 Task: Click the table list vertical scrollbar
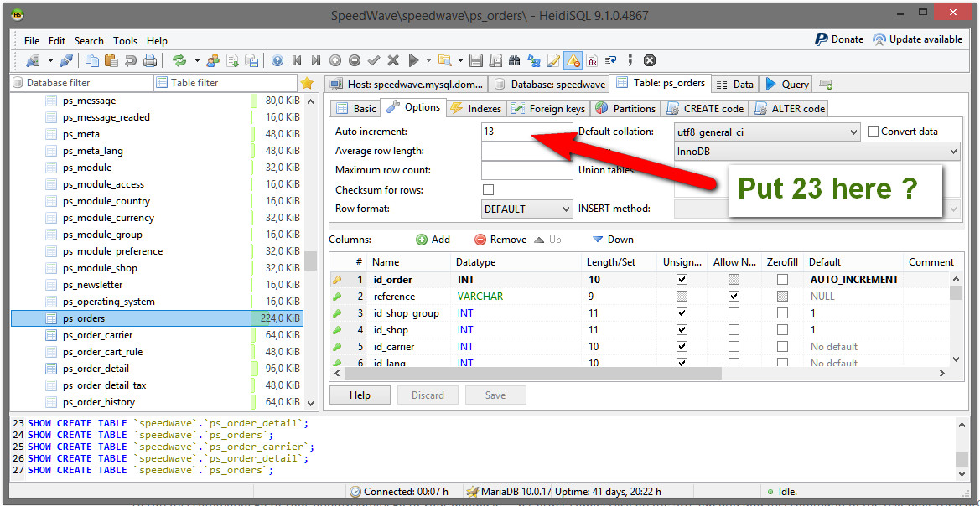point(310,261)
